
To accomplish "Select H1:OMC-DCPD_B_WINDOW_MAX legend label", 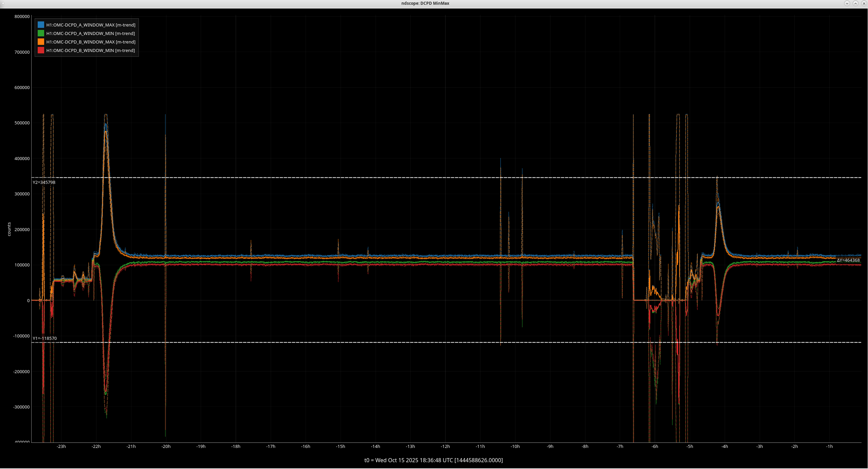I will point(91,42).
